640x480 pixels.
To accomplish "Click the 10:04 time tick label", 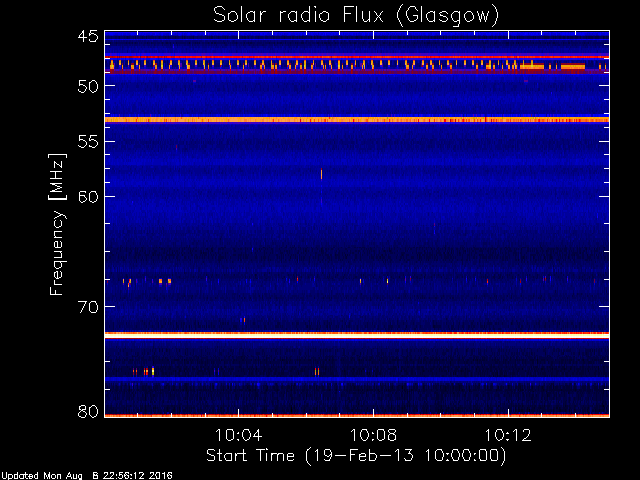I will tap(238, 435).
